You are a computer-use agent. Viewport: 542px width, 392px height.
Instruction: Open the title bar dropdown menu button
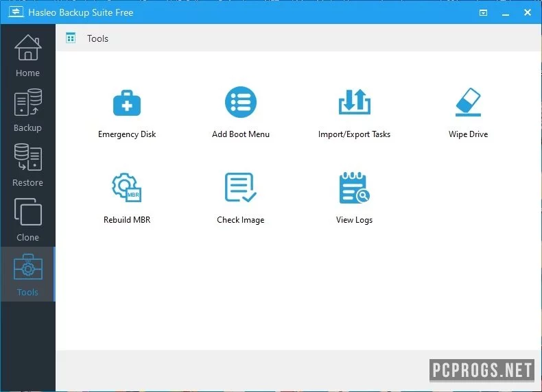[483, 13]
